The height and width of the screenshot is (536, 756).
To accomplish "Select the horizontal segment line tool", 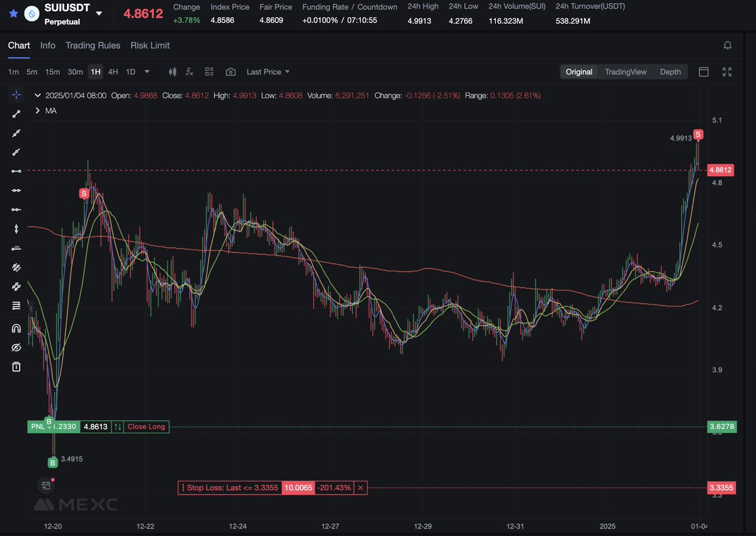I will pyautogui.click(x=16, y=171).
